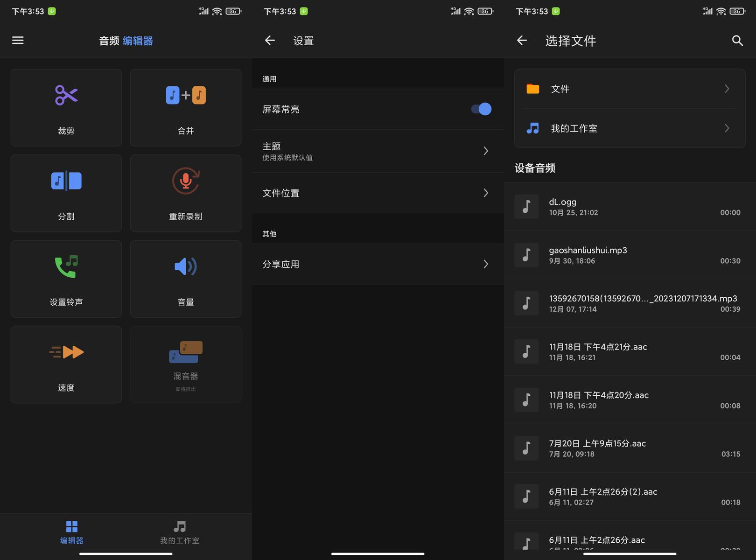Tap the microphone Re-record icon
Viewport: 756px width, 560px height.
(x=186, y=181)
